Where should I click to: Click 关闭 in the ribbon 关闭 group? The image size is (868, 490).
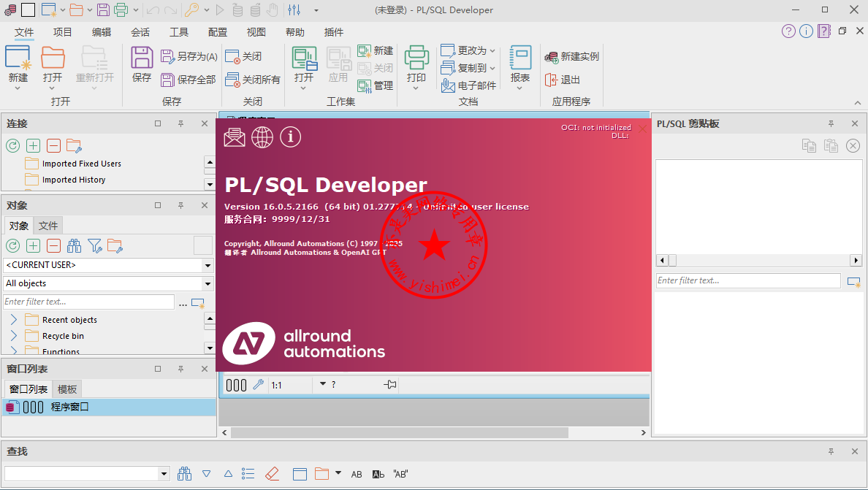[x=243, y=56]
